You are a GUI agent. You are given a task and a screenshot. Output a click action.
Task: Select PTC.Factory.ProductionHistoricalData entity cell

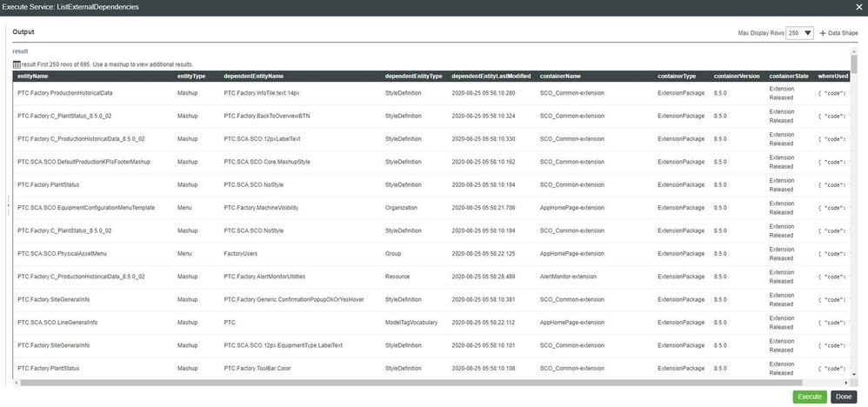[64, 93]
